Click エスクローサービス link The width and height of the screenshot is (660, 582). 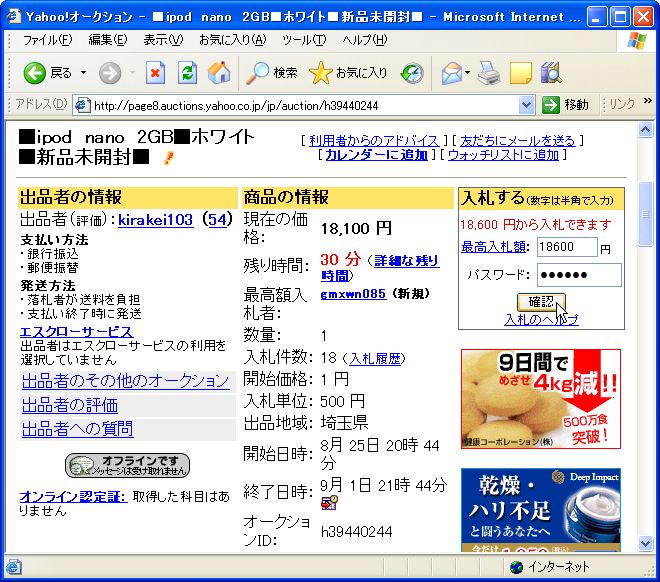(76, 332)
